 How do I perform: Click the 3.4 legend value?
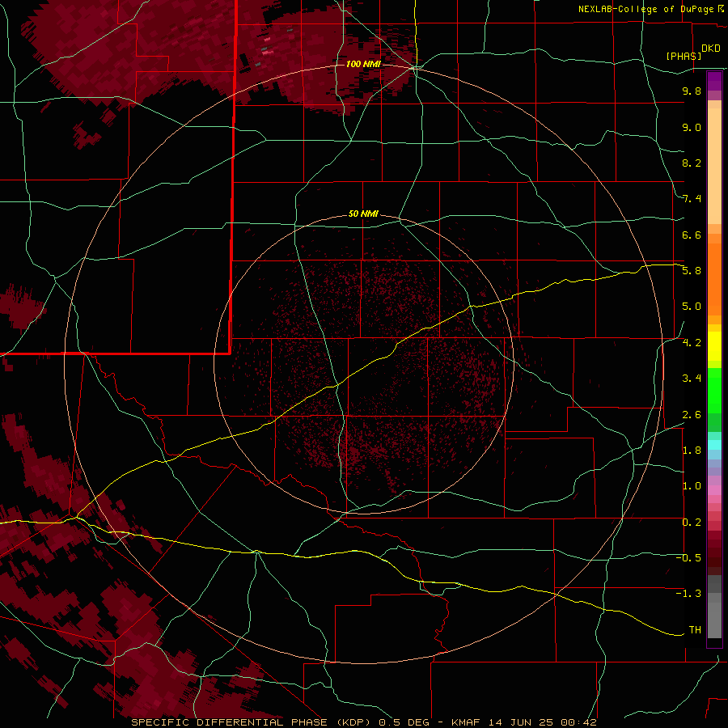click(692, 379)
